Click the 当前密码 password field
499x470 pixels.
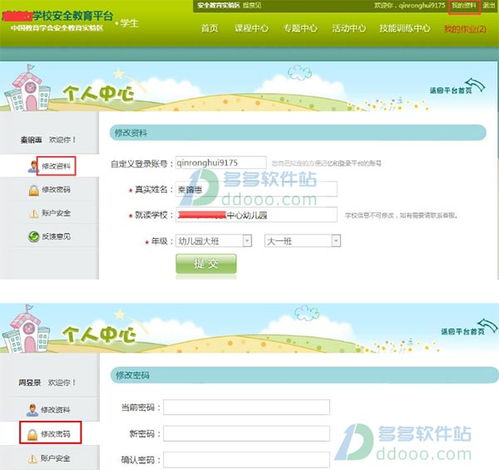(x=246, y=407)
